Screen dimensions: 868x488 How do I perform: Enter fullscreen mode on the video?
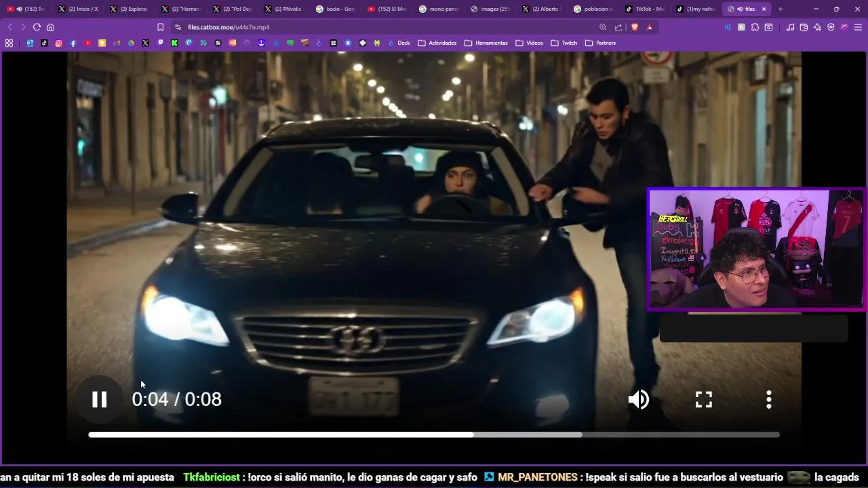pyautogui.click(x=704, y=399)
